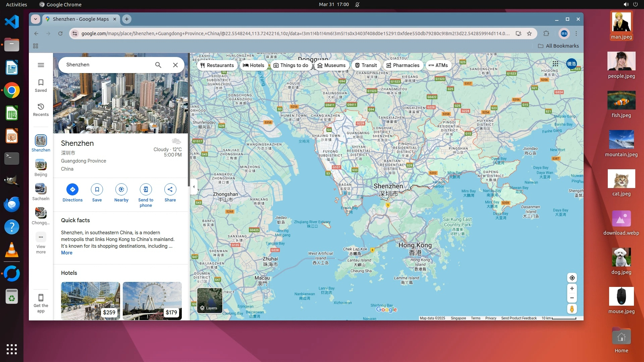Show your location on the map
The image size is (644, 362).
[x=572, y=278]
